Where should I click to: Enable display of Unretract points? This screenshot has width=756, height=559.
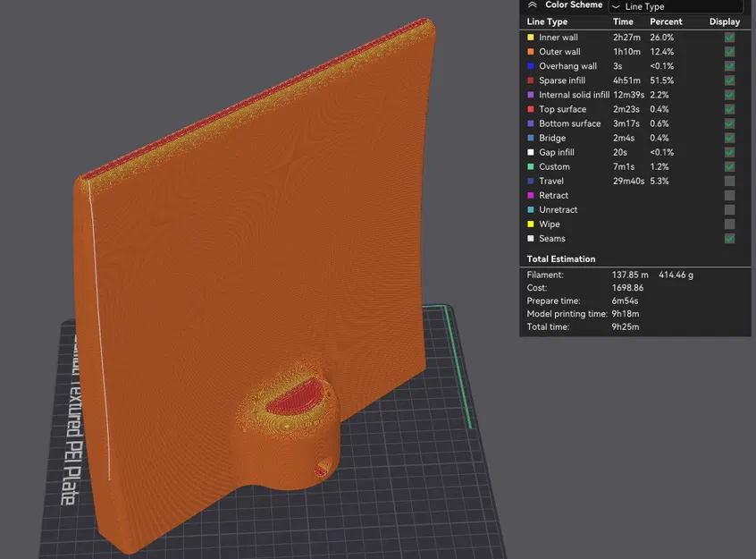click(x=729, y=209)
